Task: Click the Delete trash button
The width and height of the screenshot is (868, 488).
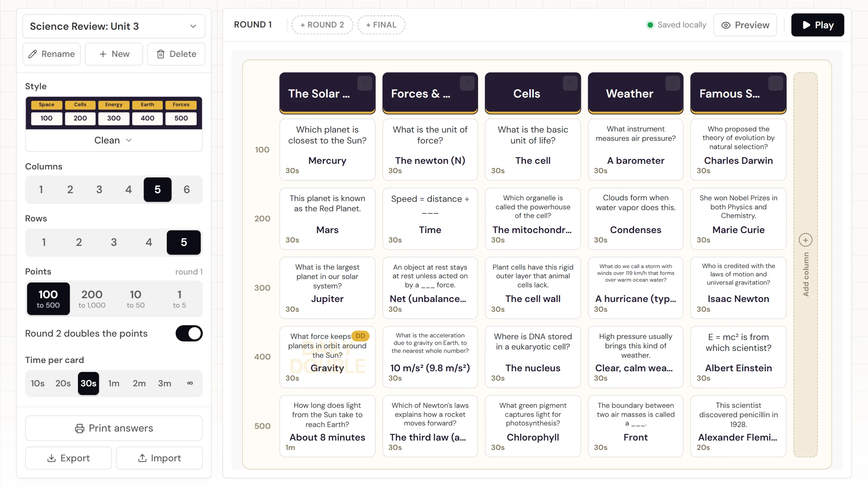Action: coord(176,54)
